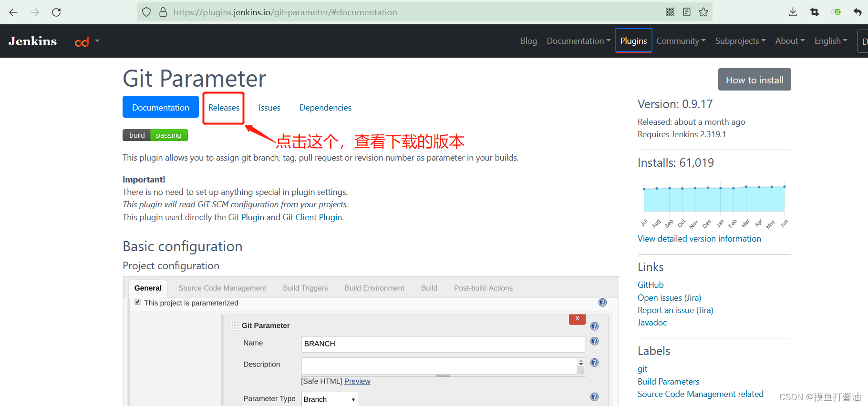Switch to the Issues tab
868x406 pixels.
[x=269, y=108]
